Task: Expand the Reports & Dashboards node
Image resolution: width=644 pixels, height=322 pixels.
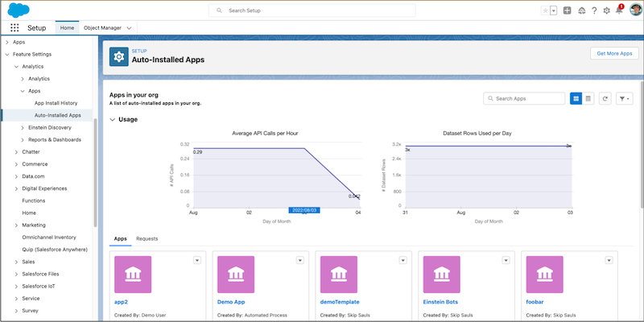Action: tap(23, 139)
